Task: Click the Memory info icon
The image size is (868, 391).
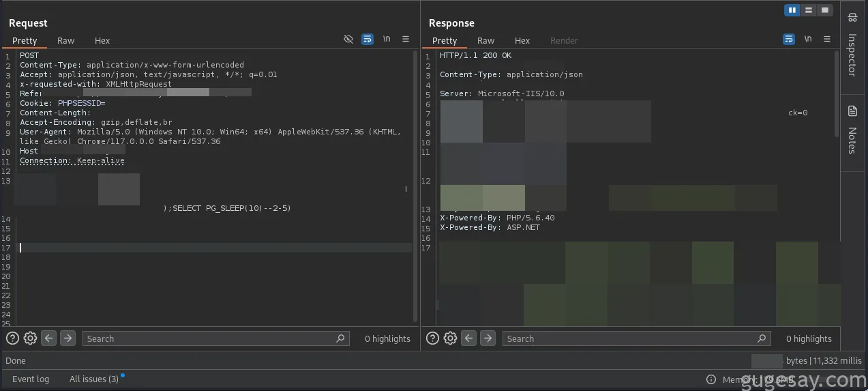Action: click(x=711, y=379)
